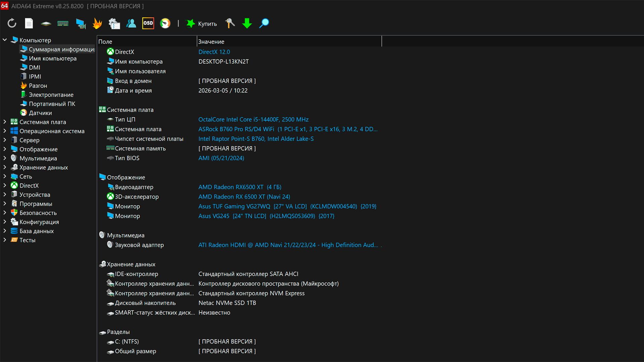Open the OSD panel icon
Image resolution: width=644 pixels, height=362 pixels.
(148, 23)
